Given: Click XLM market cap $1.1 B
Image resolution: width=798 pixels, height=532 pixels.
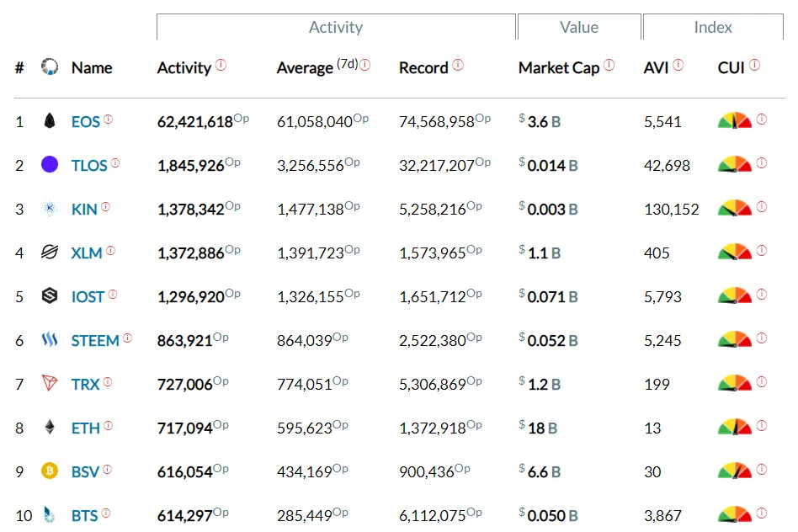Looking at the screenshot, I should [x=540, y=253].
